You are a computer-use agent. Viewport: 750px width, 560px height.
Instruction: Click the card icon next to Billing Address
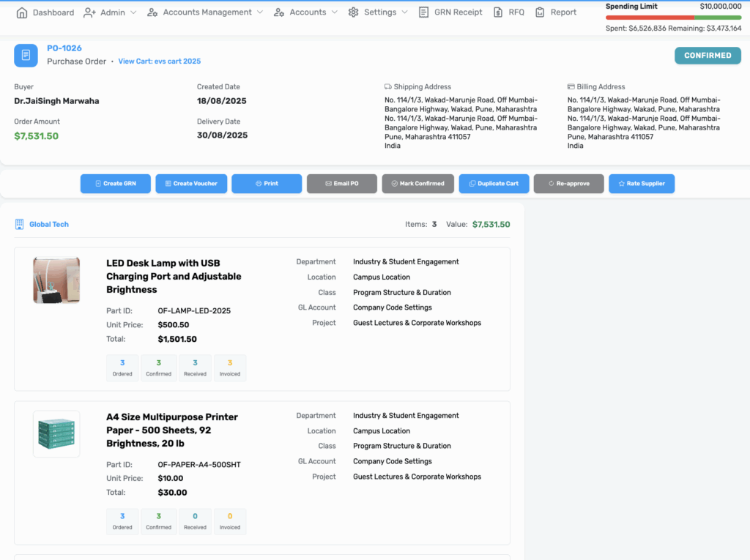tap(571, 86)
